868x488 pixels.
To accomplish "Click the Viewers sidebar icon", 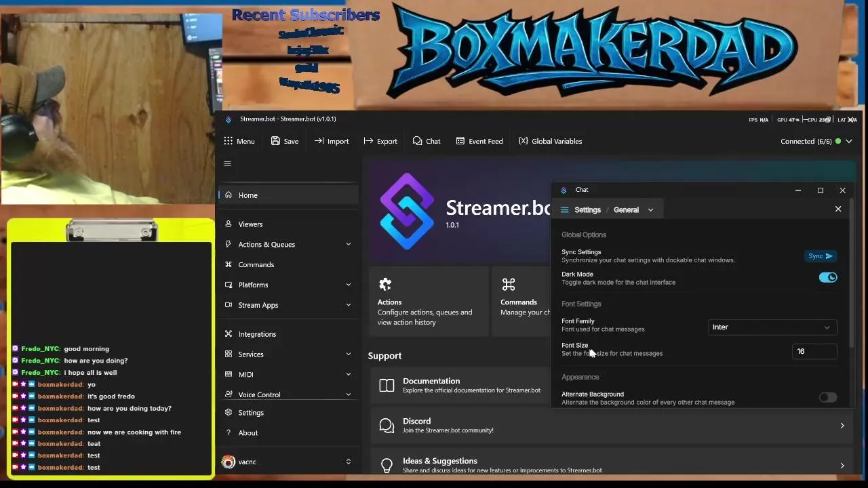I will point(229,224).
